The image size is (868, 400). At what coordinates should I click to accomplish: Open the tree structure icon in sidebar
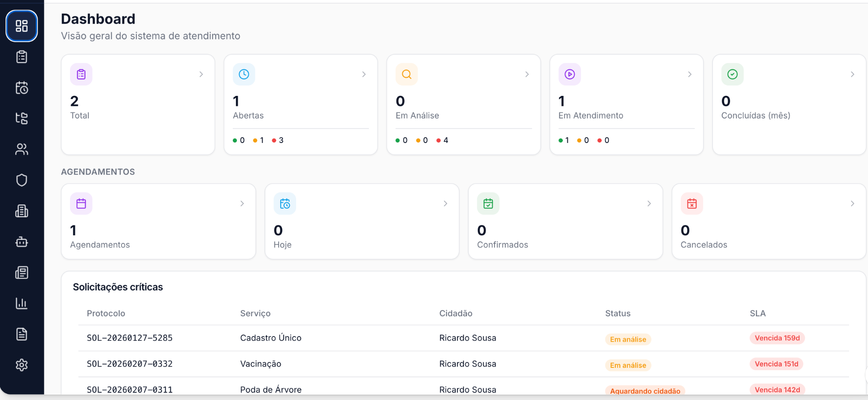pyautogui.click(x=22, y=118)
